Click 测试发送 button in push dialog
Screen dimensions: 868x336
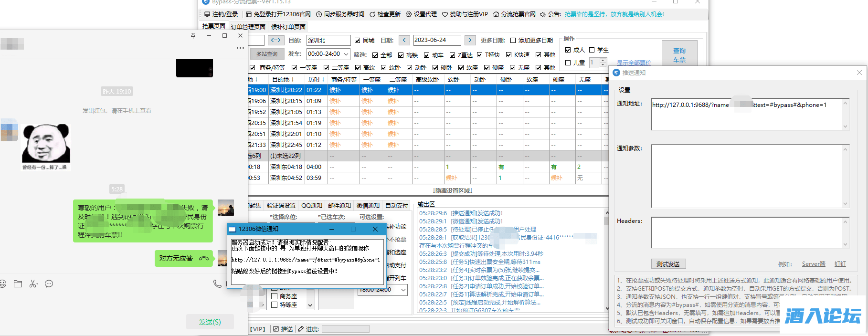(x=668, y=264)
